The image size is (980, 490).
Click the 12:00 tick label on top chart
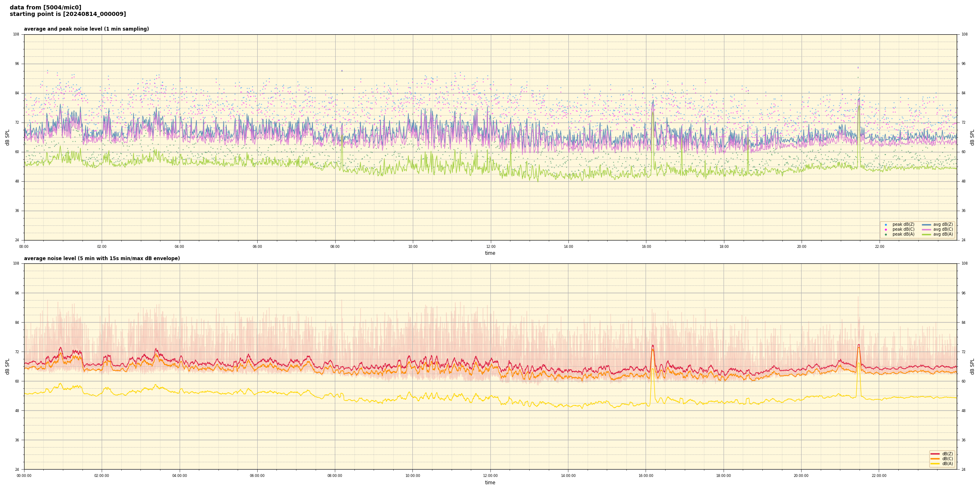coord(490,247)
